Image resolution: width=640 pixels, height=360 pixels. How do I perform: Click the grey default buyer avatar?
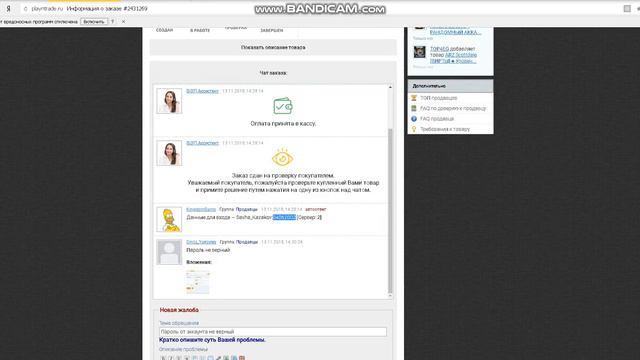pos(169,252)
